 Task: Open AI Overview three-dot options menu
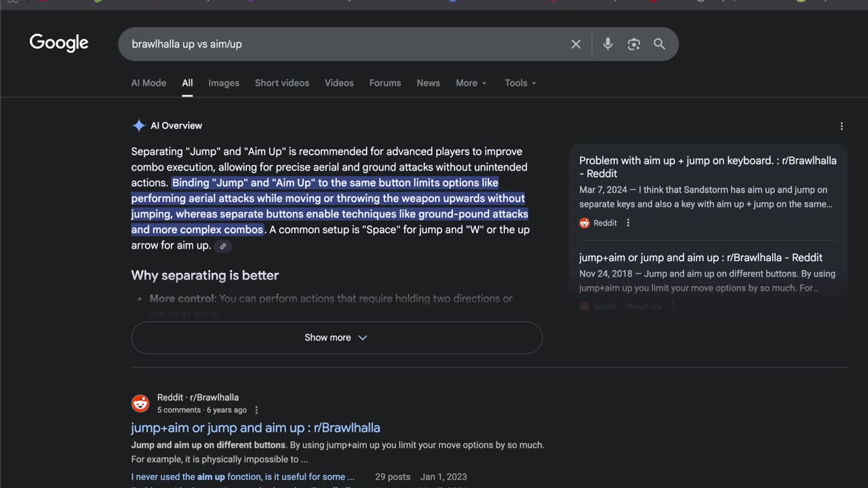pos(842,126)
